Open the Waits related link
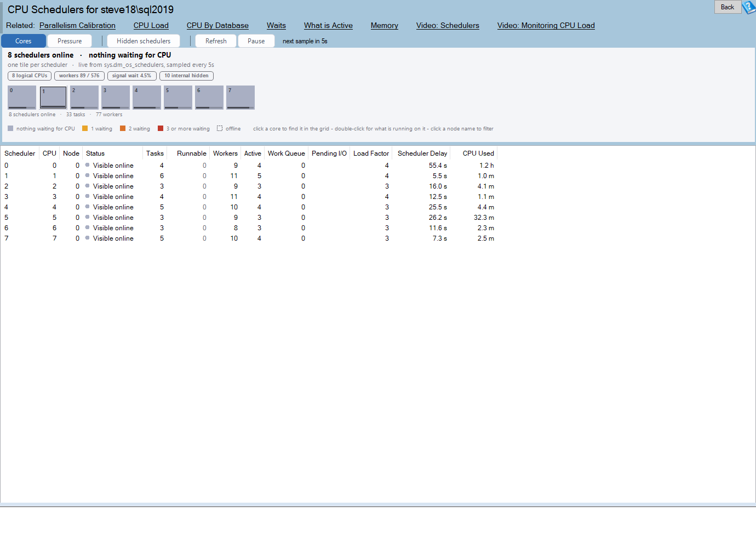 (276, 25)
